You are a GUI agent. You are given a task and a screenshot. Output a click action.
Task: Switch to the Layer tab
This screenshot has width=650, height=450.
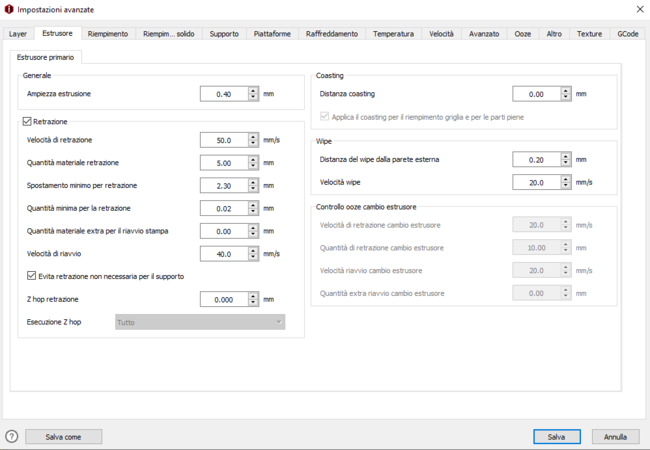[x=18, y=34]
